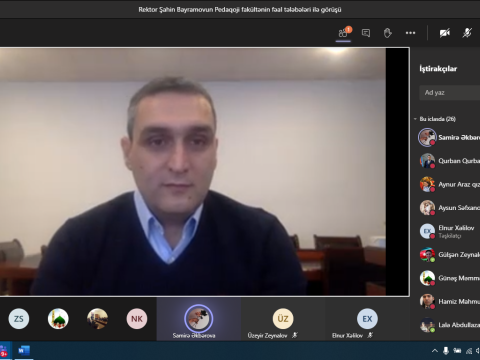Select Samirə Əkbərova tile in bottom strip
The image size is (480, 360).
(x=199, y=319)
